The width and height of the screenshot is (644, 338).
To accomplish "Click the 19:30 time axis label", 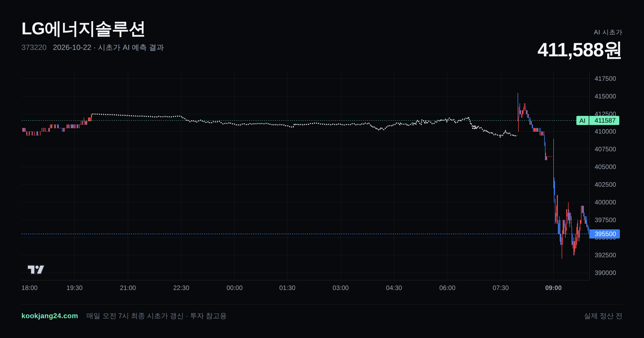I will click(x=75, y=288).
